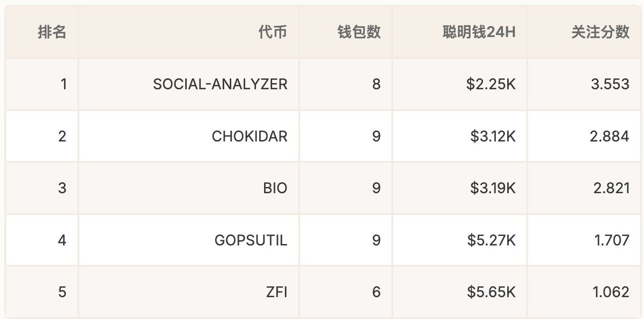
Task: Click the 聪明钱24H column header
Action: click(x=479, y=32)
